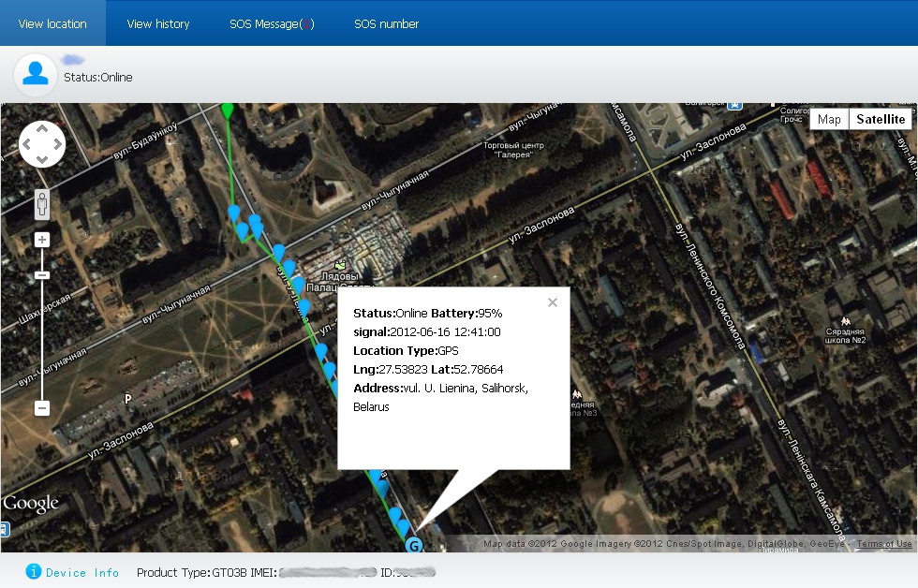
Task: Open the SOS Message tab
Action: pos(271,23)
